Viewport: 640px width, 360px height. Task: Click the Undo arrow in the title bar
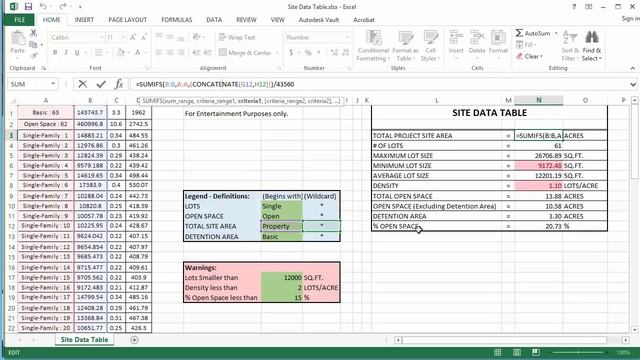(x=43, y=7)
